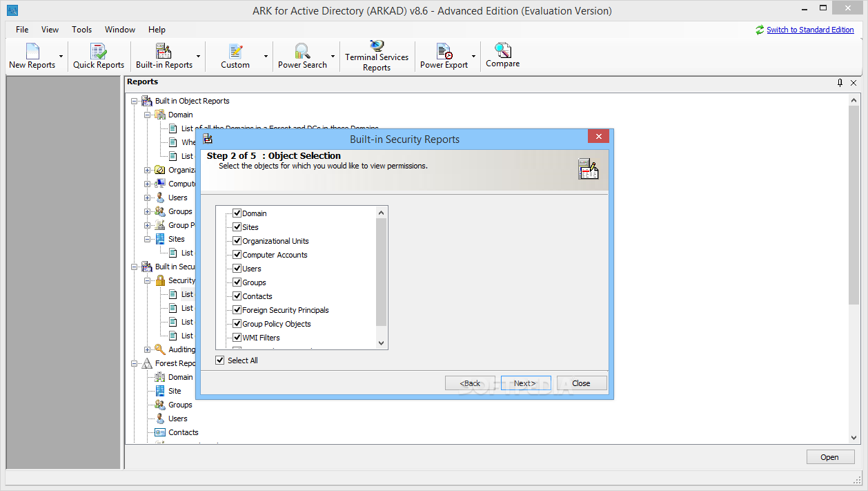Collapse the Built in Object Reports node
868x491 pixels.
tap(134, 101)
